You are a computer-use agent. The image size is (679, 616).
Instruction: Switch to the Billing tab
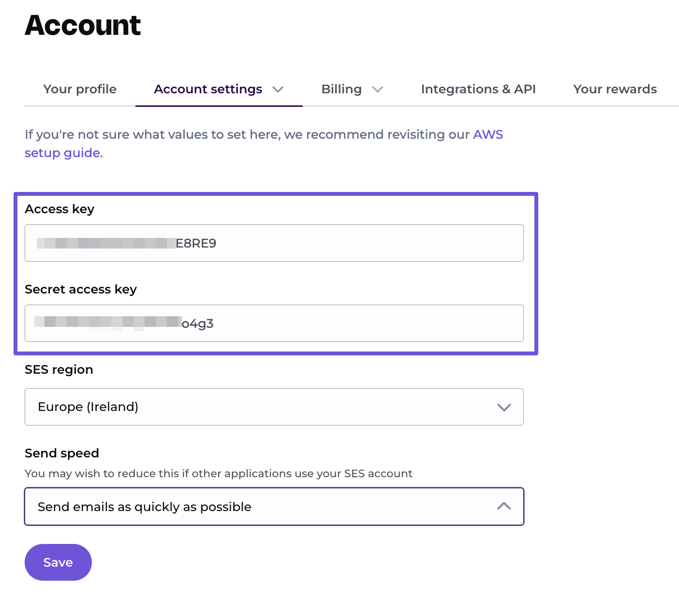tap(341, 89)
